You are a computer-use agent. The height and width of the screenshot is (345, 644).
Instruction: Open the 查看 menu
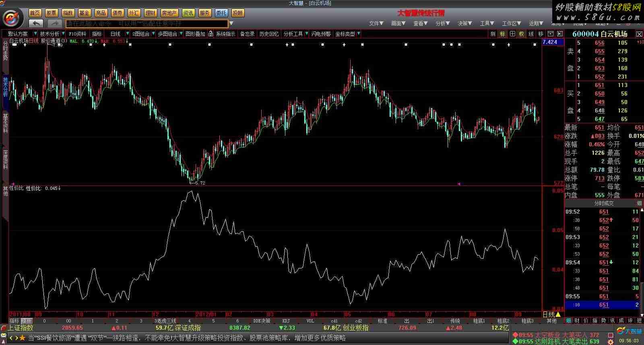click(420, 23)
